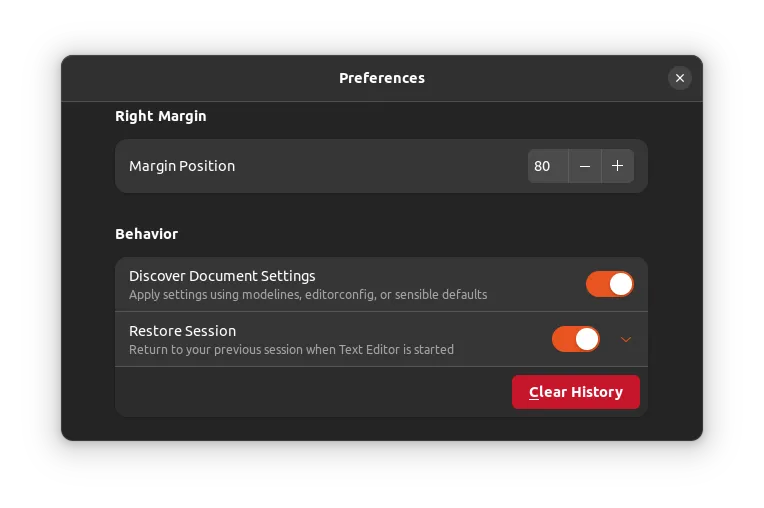Toggle Discover Document Settings switch
Viewport: 764px width, 508px height.
(x=609, y=284)
